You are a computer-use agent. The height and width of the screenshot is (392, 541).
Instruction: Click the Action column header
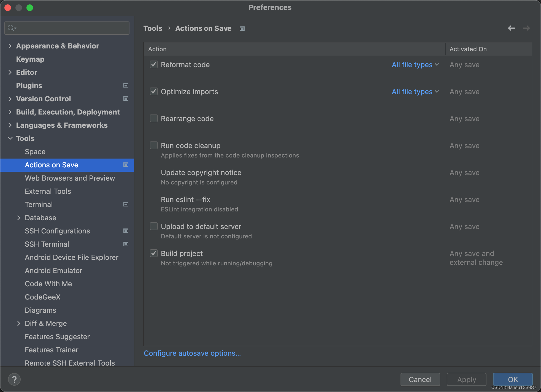pos(294,49)
